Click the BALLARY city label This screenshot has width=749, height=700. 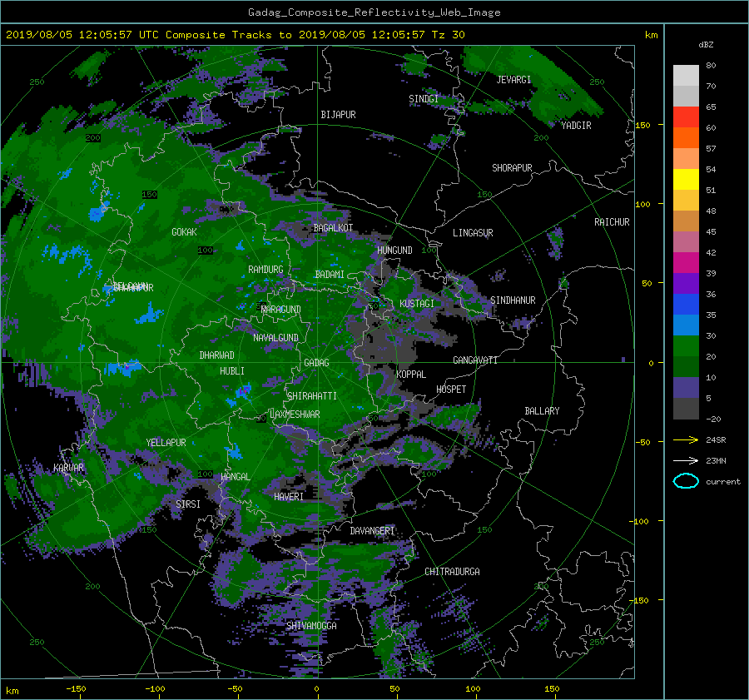pos(542,411)
